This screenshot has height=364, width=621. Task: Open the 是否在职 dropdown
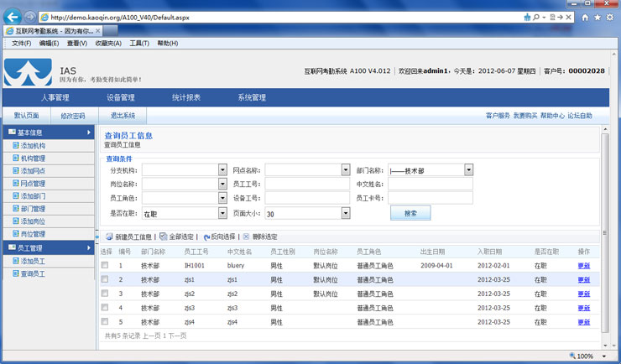coord(222,213)
